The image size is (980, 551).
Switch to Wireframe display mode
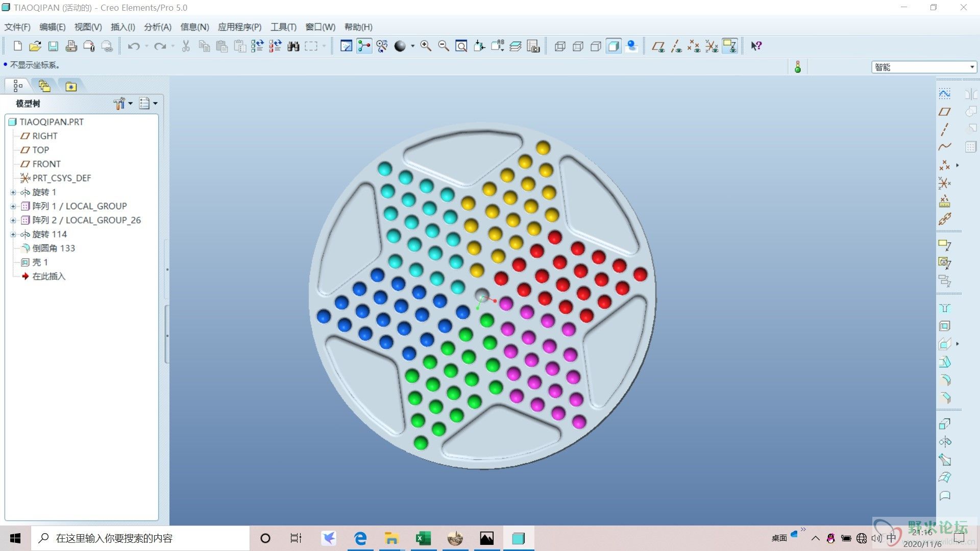coord(560,46)
